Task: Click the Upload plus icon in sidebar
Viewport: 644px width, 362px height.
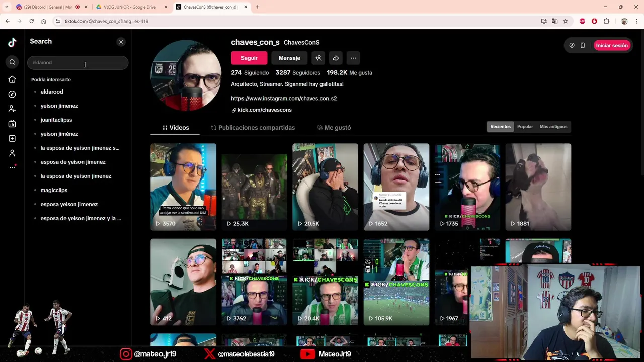Action: point(12,138)
